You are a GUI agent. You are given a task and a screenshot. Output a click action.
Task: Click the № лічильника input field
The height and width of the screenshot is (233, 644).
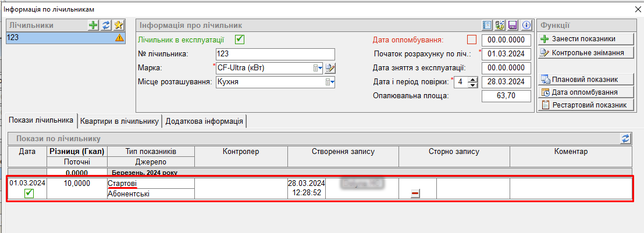click(275, 54)
